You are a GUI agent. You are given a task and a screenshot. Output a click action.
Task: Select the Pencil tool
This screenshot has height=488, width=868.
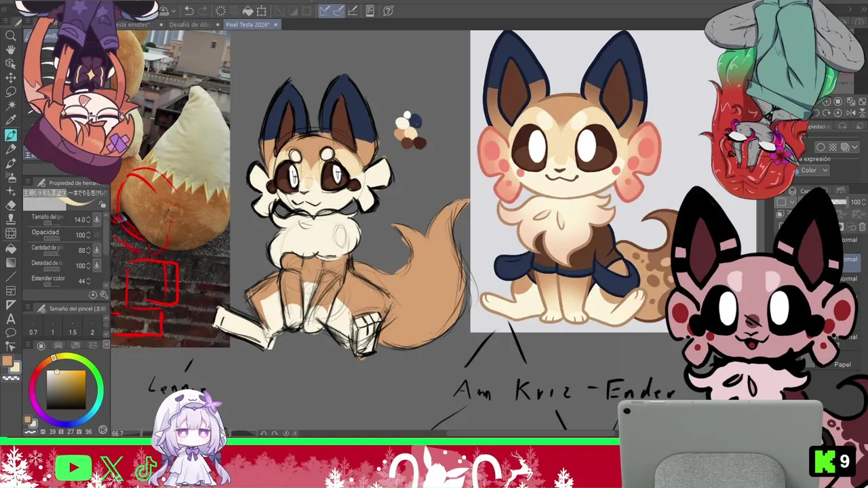coord(11,149)
